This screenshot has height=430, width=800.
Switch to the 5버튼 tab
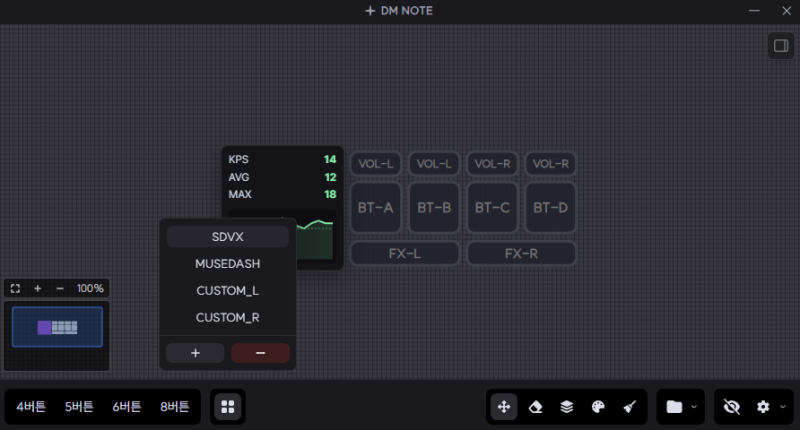(79, 407)
